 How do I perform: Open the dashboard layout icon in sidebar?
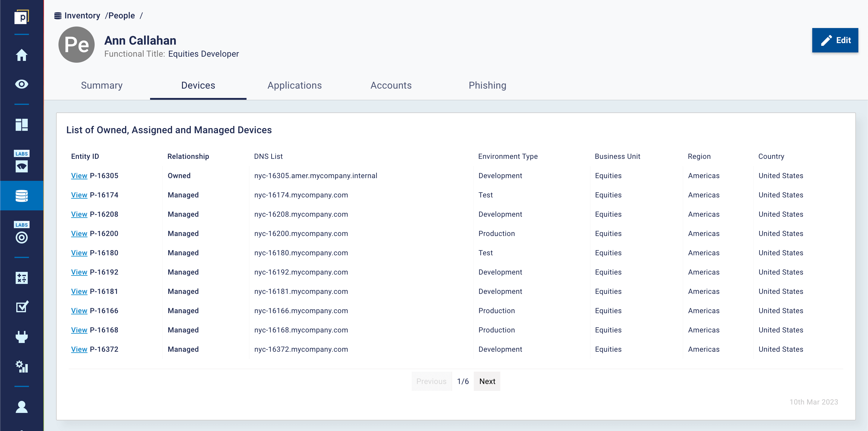[22, 125]
